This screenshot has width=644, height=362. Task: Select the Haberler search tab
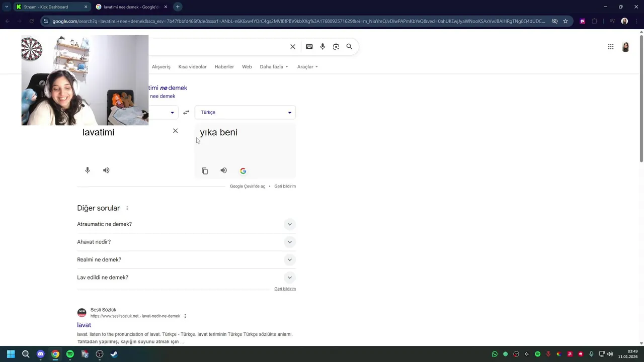tap(224, 67)
